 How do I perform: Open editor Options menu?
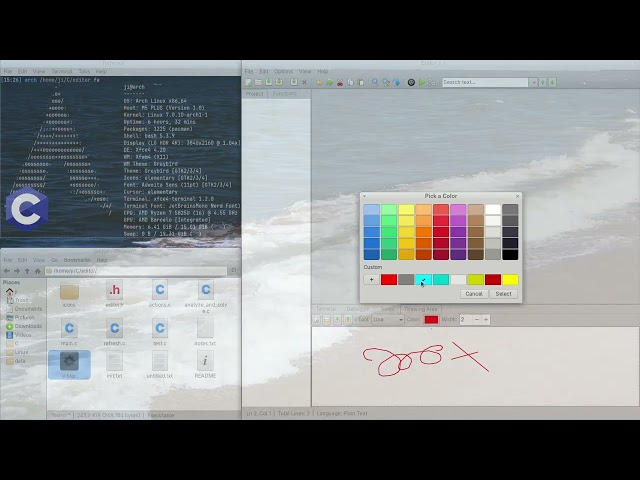tap(283, 71)
